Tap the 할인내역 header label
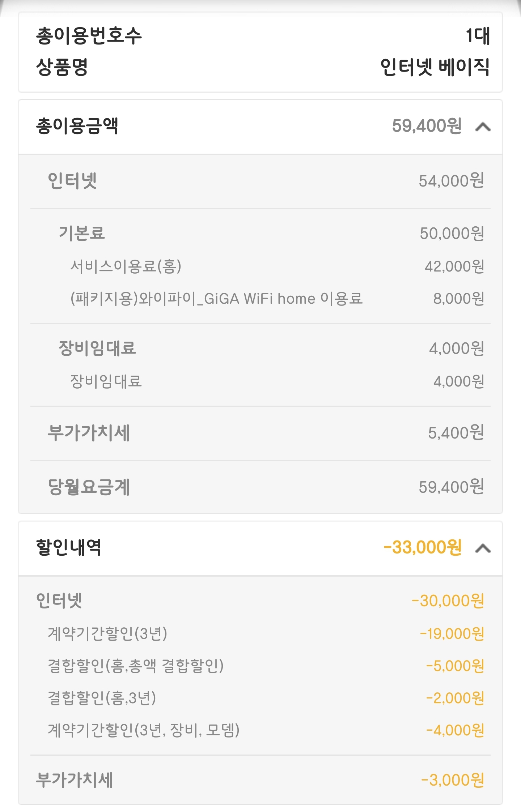The width and height of the screenshot is (521, 812). [69, 547]
